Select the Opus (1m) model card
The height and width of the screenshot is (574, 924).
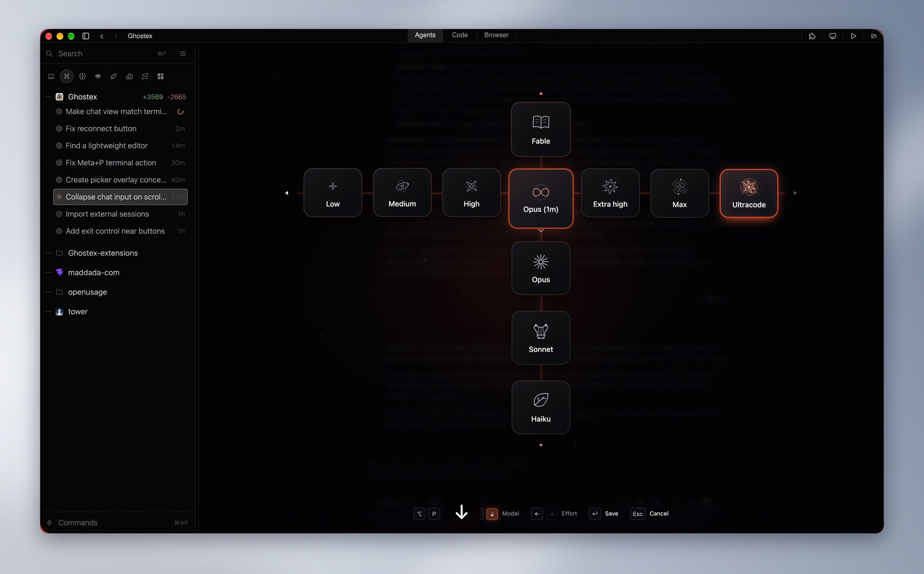click(541, 199)
